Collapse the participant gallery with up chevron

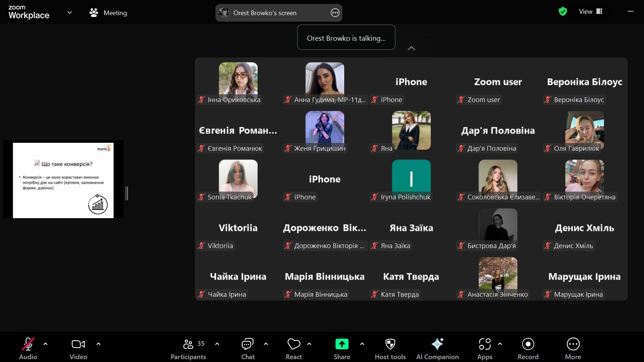[411, 48]
